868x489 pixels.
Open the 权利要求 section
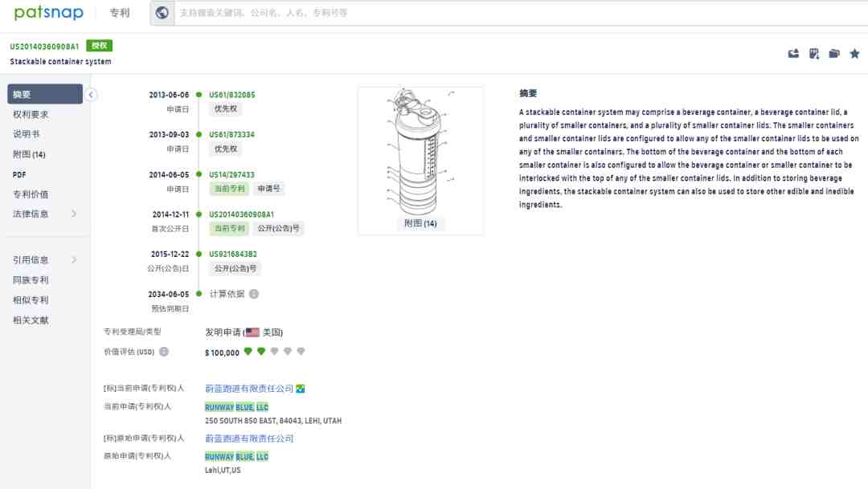click(x=31, y=115)
